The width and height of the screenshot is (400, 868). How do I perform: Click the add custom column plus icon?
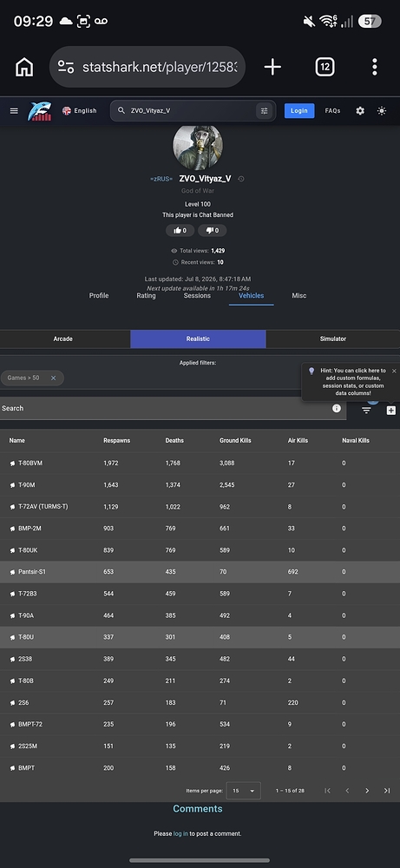point(391,411)
